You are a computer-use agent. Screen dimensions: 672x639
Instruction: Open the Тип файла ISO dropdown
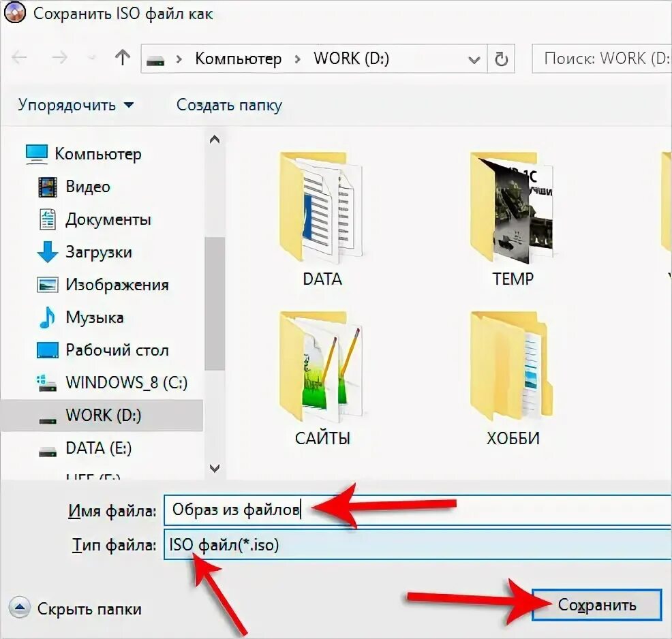click(418, 545)
